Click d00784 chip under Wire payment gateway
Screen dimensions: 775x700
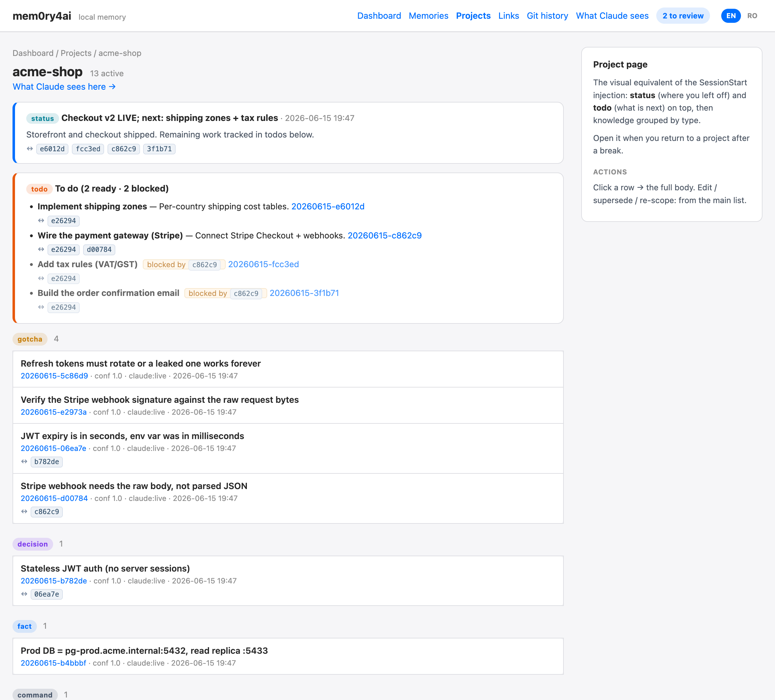(x=99, y=249)
